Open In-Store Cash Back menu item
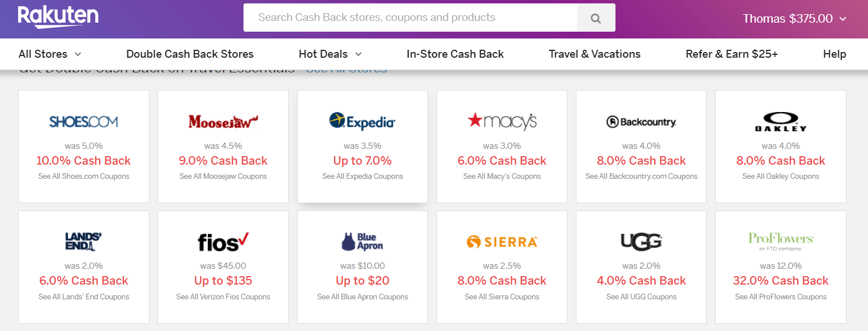The height and width of the screenshot is (331, 868). pyautogui.click(x=455, y=54)
